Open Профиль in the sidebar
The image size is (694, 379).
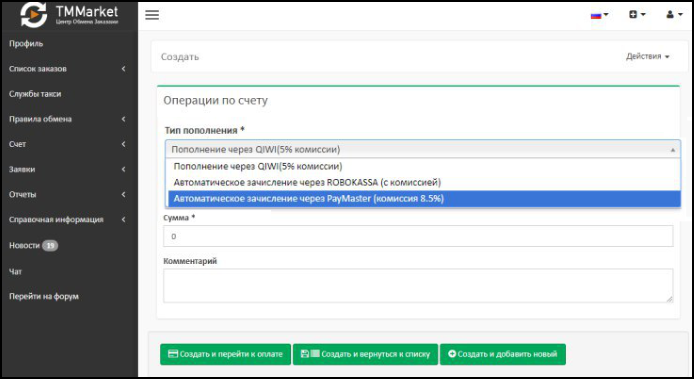pos(26,44)
